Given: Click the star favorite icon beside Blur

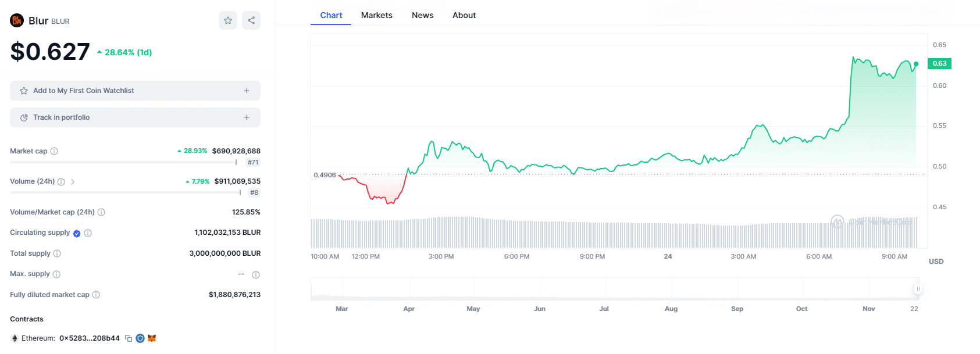Looking at the screenshot, I should tap(228, 20).
